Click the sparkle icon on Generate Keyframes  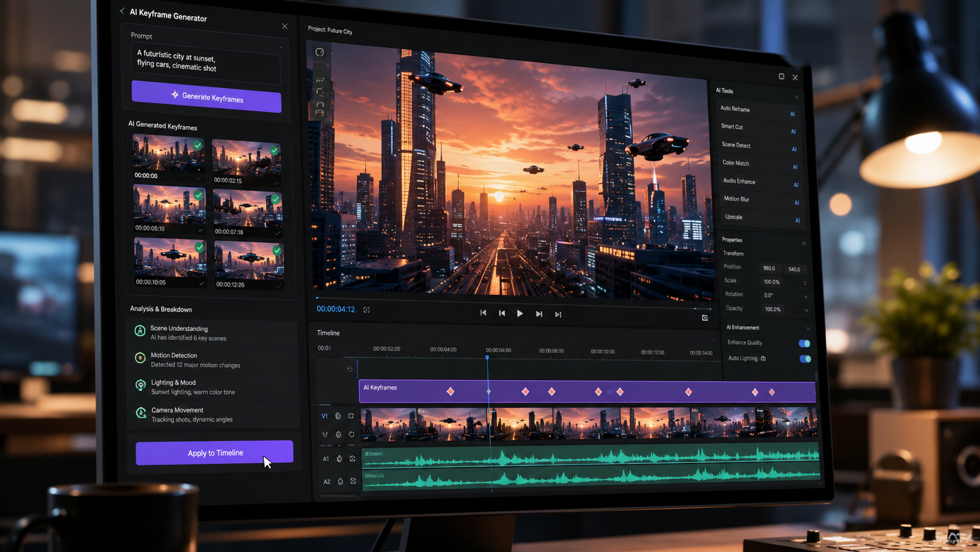(x=175, y=94)
